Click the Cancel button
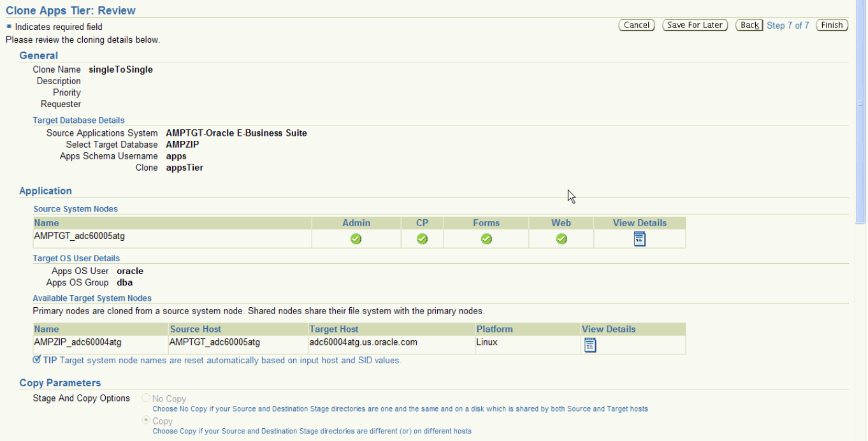868x441 pixels. (x=637, y=25)
